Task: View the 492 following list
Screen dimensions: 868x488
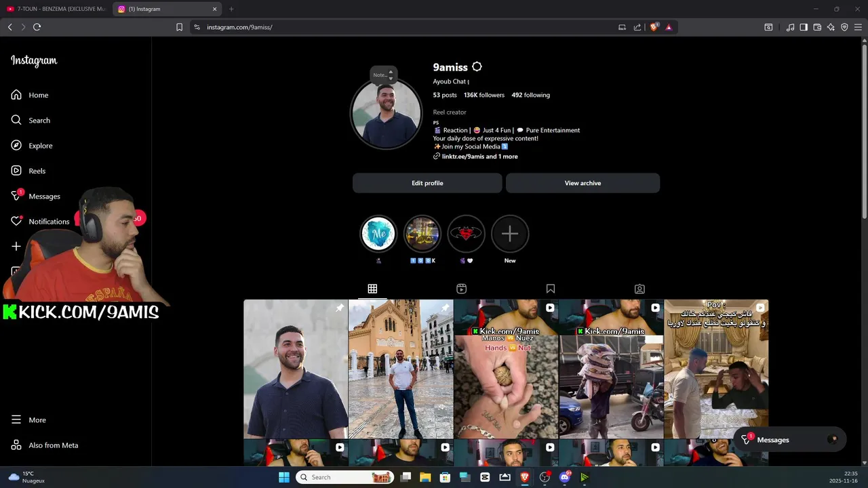Action: pos(530,95)
